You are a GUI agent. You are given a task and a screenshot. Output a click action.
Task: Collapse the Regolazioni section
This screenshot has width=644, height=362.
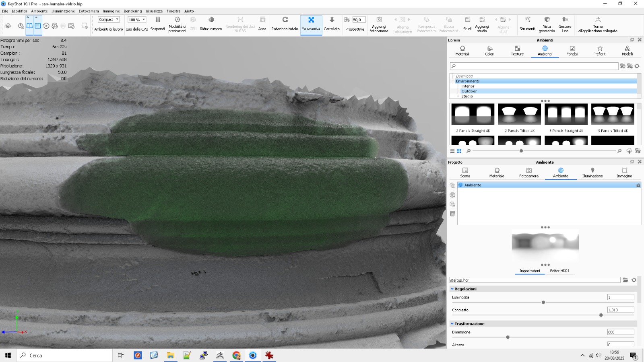click(x=452, y=289)
